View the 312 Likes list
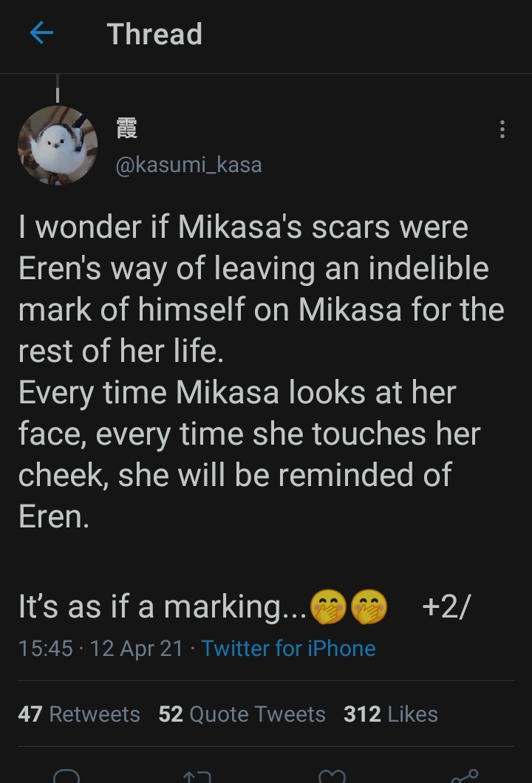 pyautogui.click(x=390, y=714)
